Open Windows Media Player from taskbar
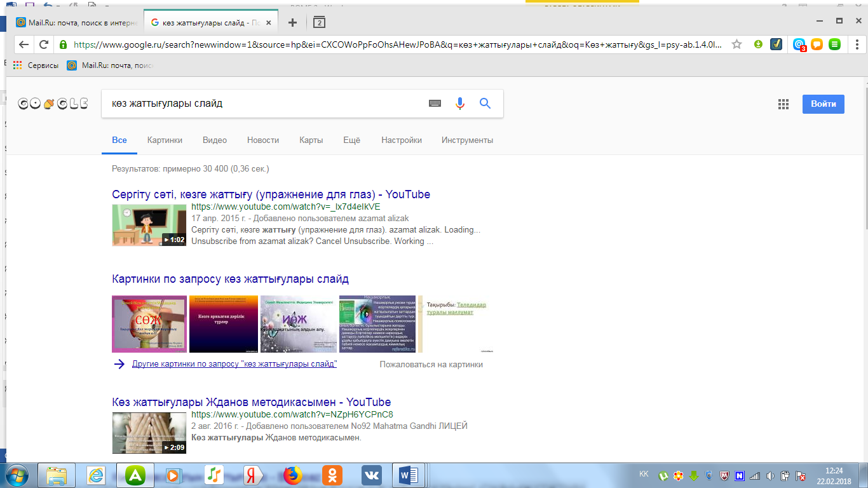Image resolution: width=868 pixels, height=488 pixels. [x=174, y=475]
